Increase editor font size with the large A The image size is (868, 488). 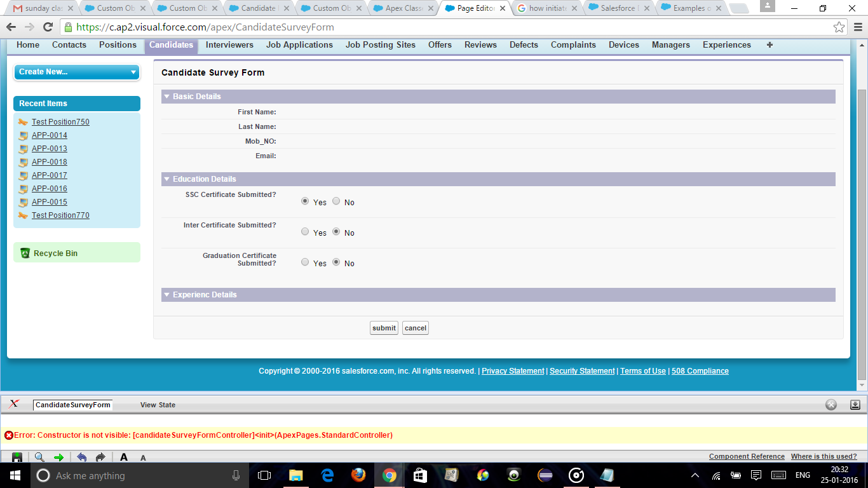coord(124,457)
